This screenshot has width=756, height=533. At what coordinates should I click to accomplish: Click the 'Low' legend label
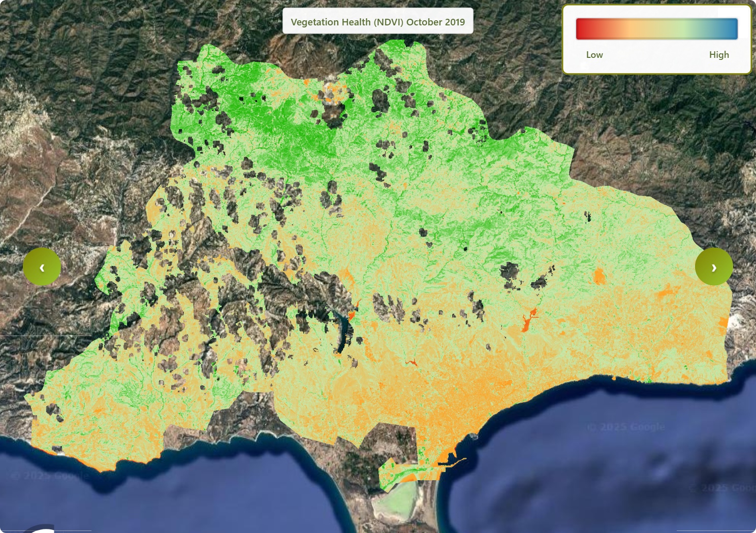[594, 55]
